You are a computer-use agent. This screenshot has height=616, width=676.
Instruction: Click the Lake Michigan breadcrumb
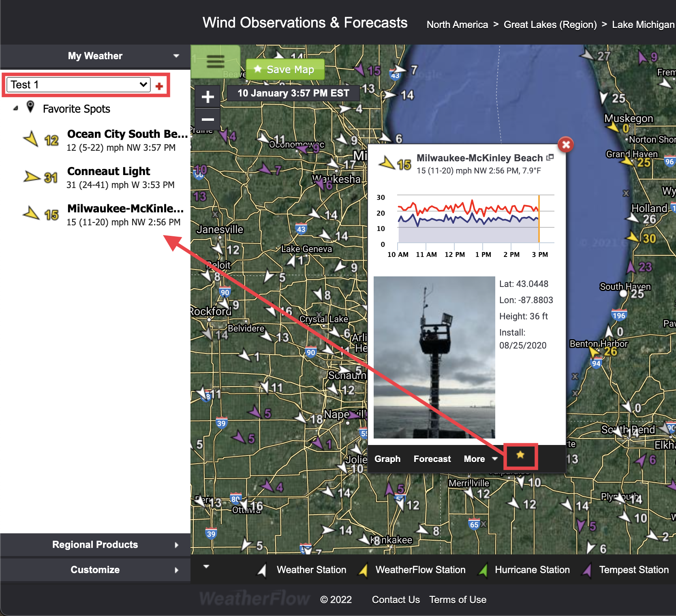coord(643,25)
